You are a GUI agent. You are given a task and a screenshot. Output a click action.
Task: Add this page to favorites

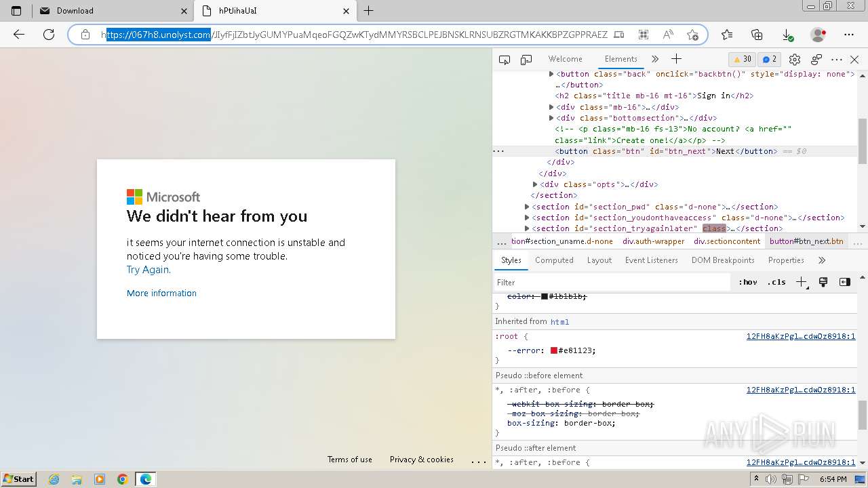pos(692,35)
